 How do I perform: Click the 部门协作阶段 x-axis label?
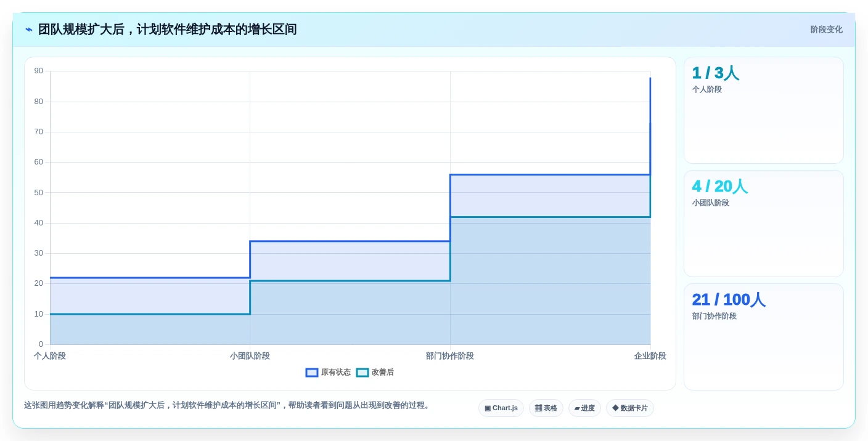click(x=450, y=356)
